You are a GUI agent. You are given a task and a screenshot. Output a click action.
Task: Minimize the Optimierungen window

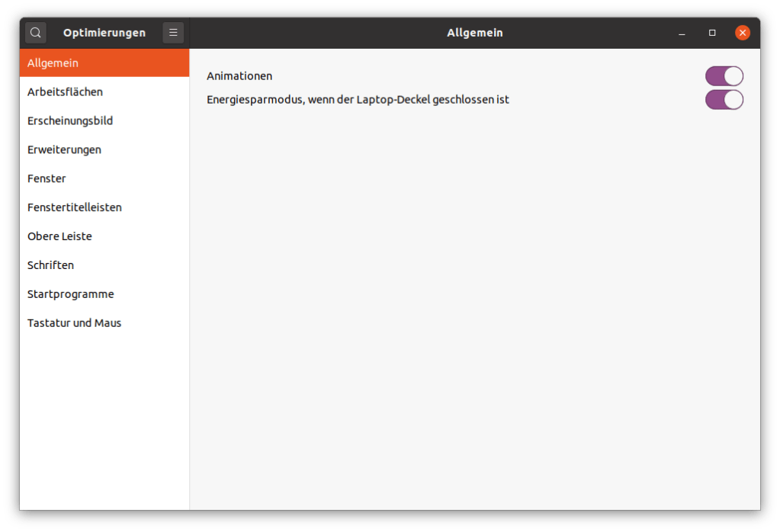[682, 33]
